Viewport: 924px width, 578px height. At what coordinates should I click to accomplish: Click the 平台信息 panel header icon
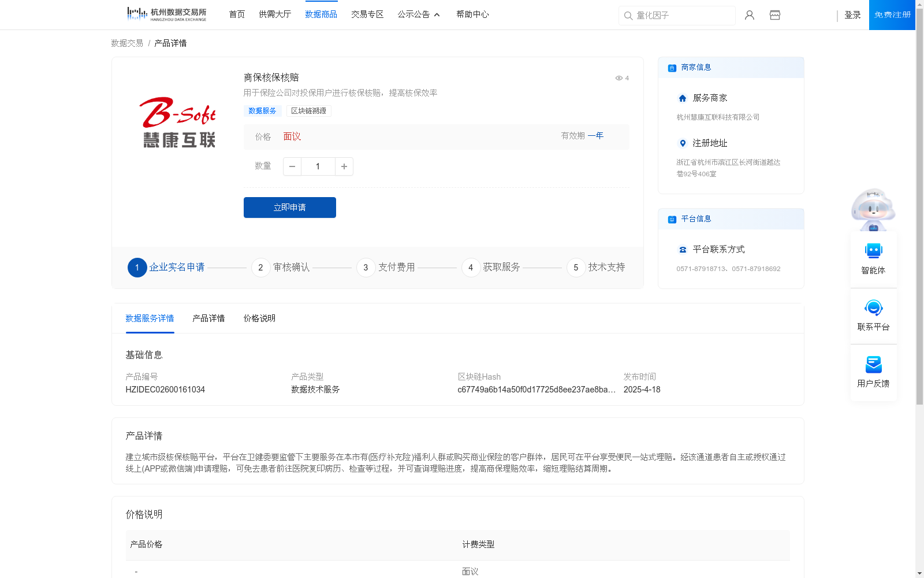[672, 220]
